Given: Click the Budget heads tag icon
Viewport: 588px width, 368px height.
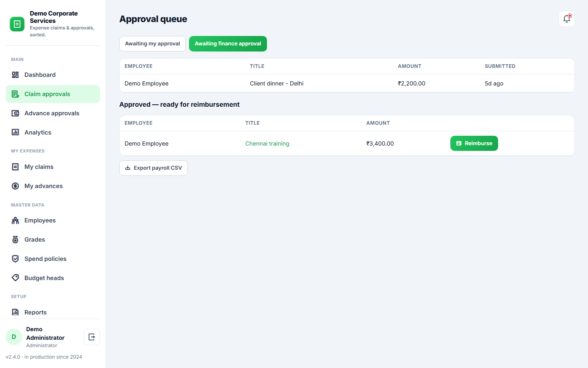Looking at the screenshot, I should point(16,278).
